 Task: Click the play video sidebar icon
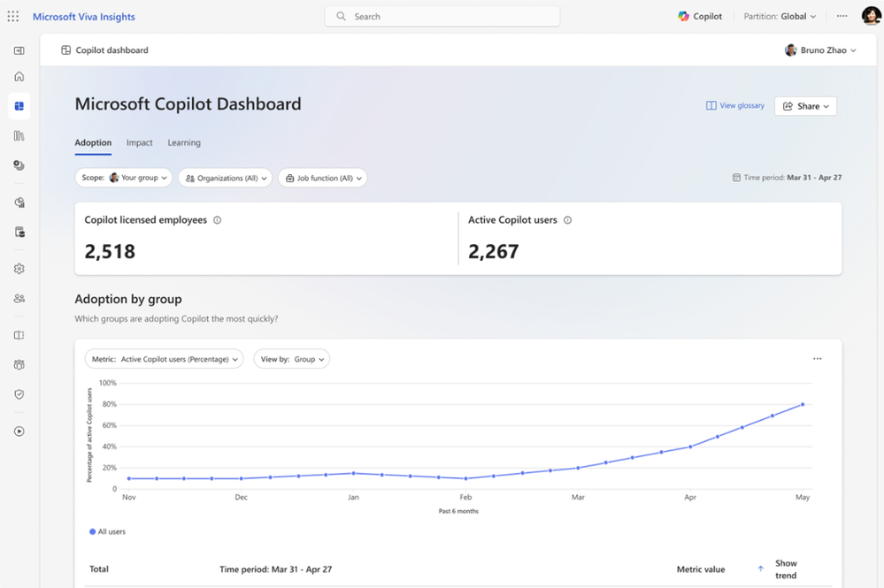point(19,431)
